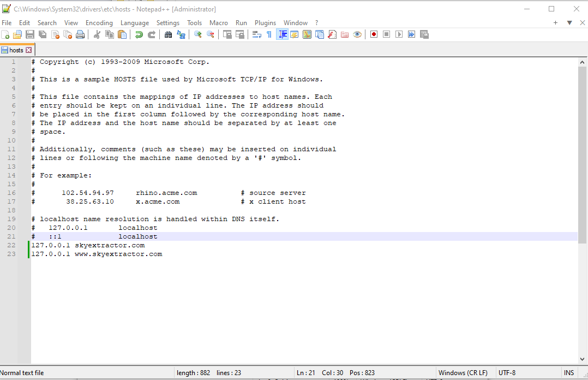The width and height of the screenshot is (588, 380).
Task: Click the UTF-8 encoding in status bar
Action: [x=507, y=373]
